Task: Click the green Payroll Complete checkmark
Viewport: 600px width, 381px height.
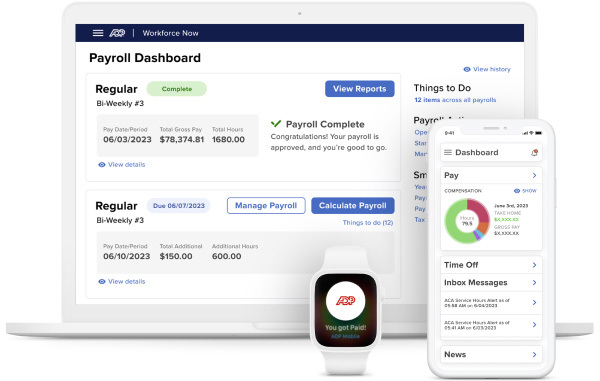Action: [276, 124]
